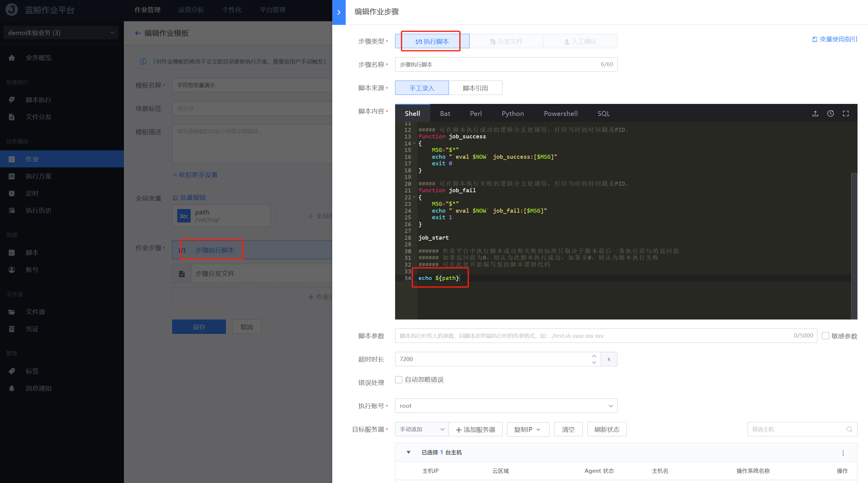Click the 定时 clock icon

tap(12, 193)
